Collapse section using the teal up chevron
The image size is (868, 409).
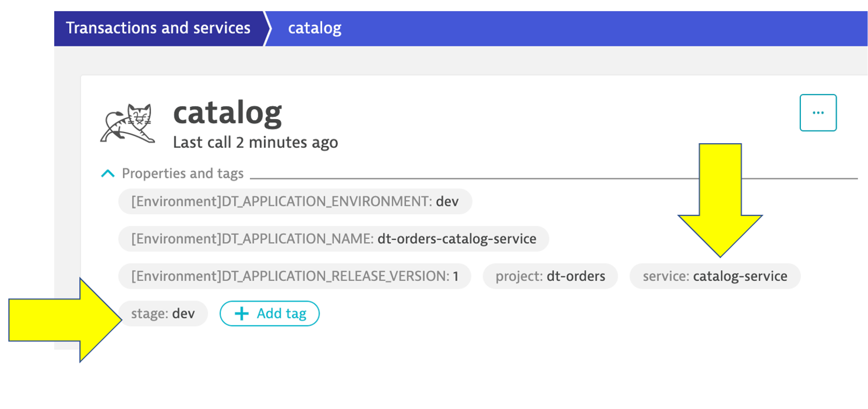pyautogui.click(x=108, y=173)
